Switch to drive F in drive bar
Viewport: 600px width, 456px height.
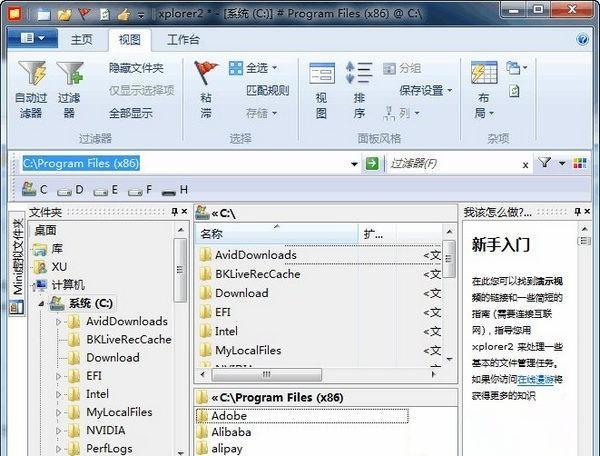pyautogui.click(x=140, y=190)
